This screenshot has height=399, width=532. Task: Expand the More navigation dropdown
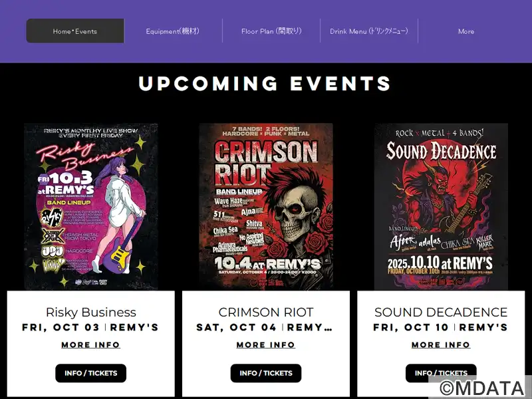click(x=466, y=31)
